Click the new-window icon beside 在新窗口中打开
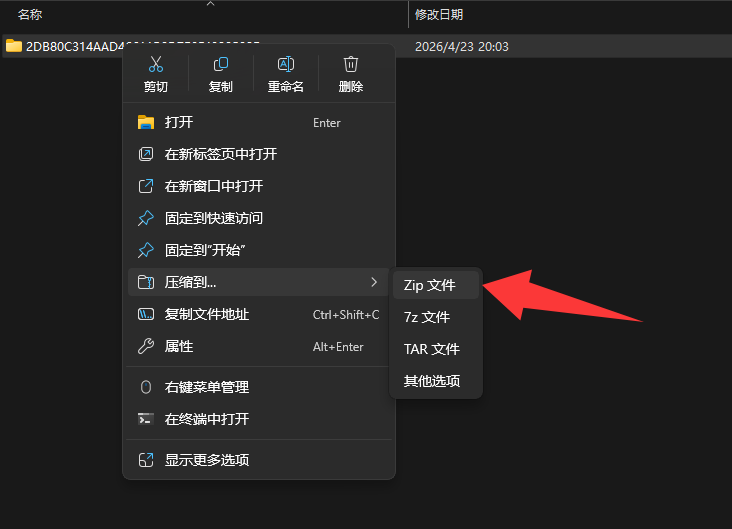The height and width of the screenshot is (529, 732). [x=146, y=186]
